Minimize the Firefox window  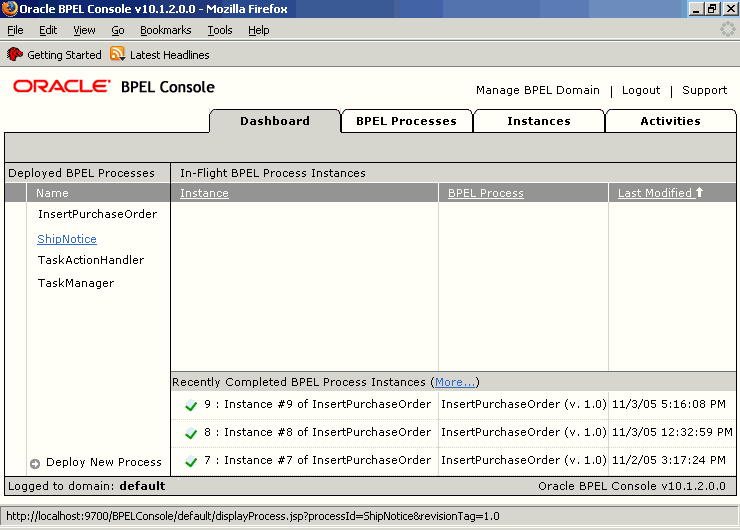click(696, 8)
